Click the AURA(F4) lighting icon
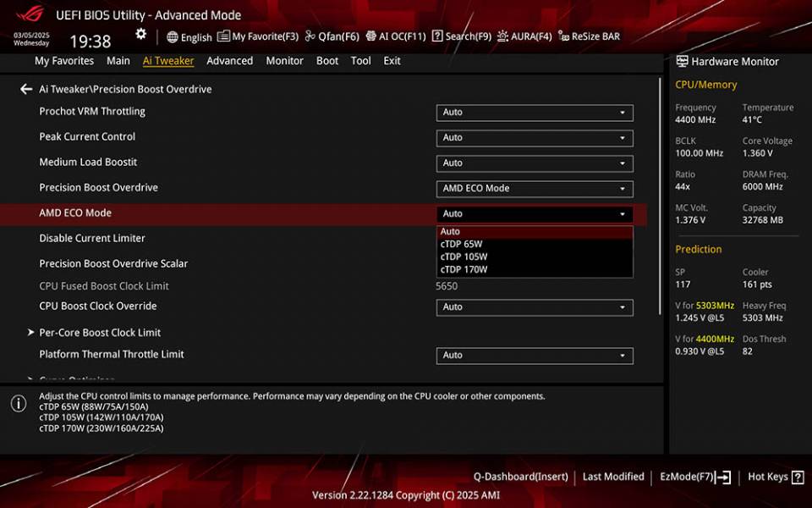812x508 pixels. click(502, 36)
